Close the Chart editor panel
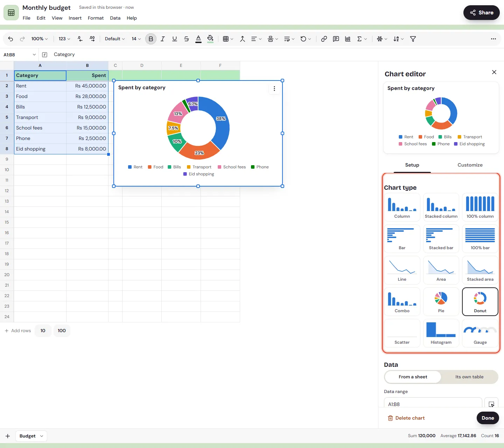504x448 pixels. coord(494,72)
